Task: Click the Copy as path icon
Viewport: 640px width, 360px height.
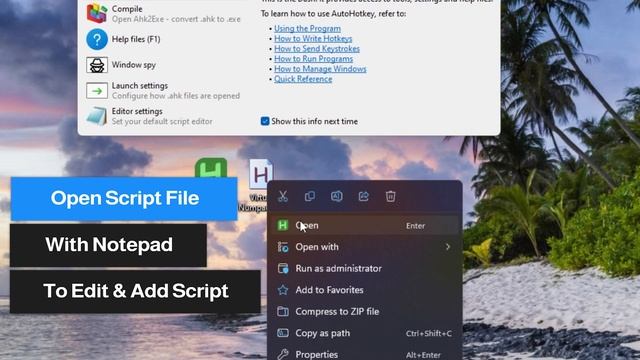Action: point(283,333)
